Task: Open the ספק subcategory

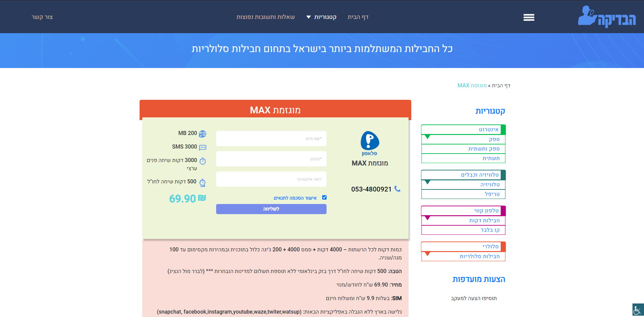Action: [x=463, y=139]
